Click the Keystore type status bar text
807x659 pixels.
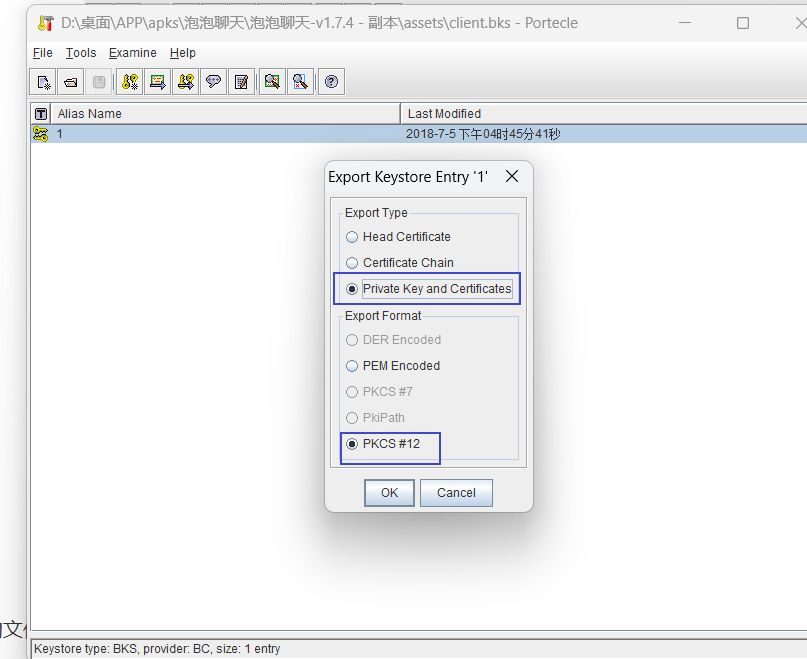click(157, 649)
